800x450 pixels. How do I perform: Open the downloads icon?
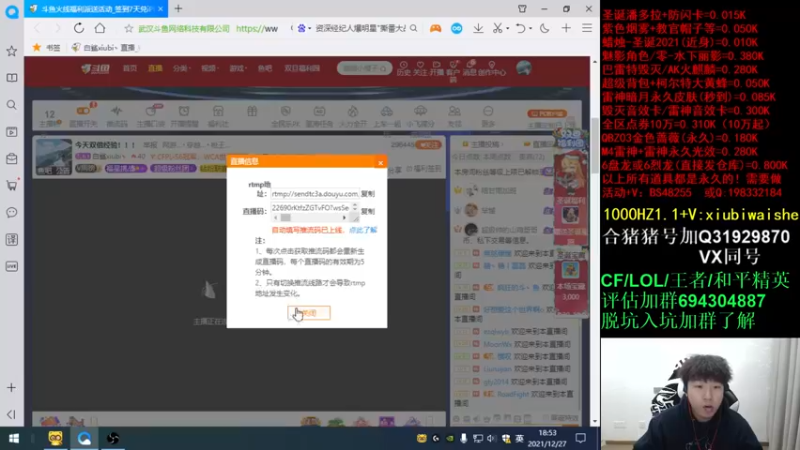(478, 29)
